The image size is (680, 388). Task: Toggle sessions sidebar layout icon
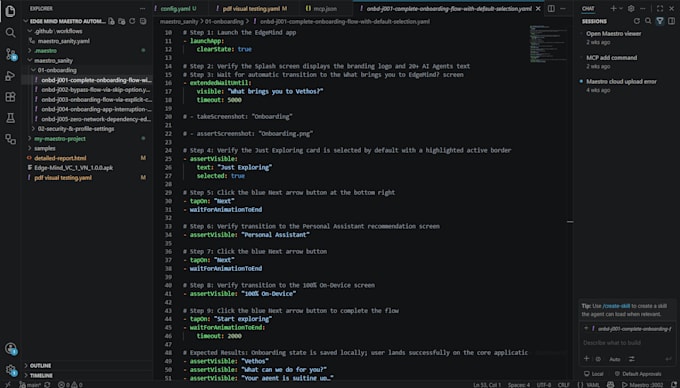[671, 21]
